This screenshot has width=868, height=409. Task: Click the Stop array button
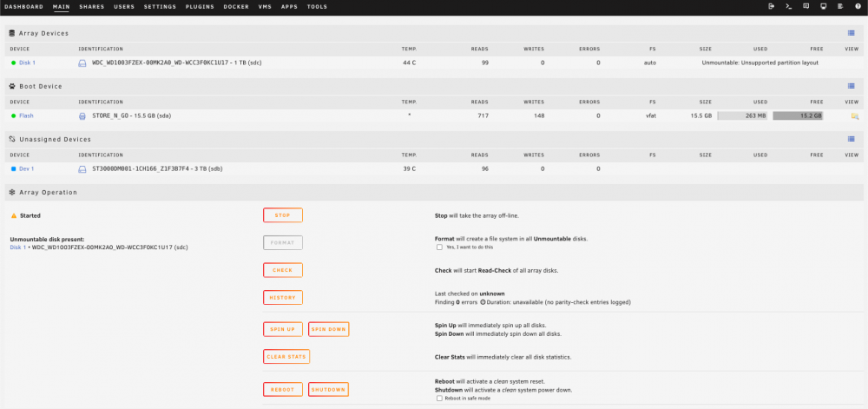(283, 215)
